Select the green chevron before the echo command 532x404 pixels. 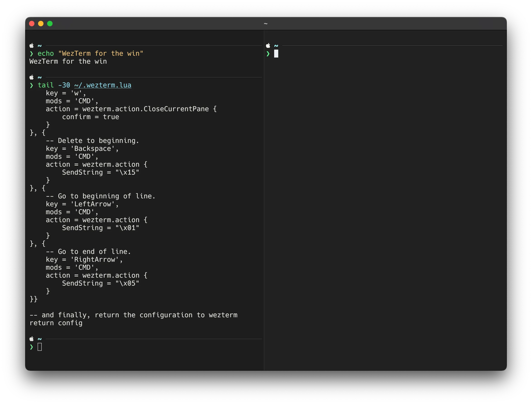coord(31,54)
